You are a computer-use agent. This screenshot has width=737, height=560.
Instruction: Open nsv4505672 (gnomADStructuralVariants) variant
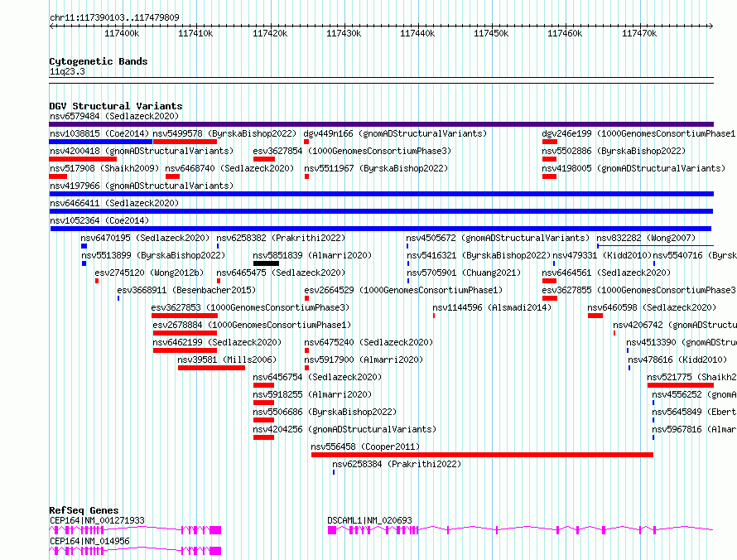click(x=498, y=238)
